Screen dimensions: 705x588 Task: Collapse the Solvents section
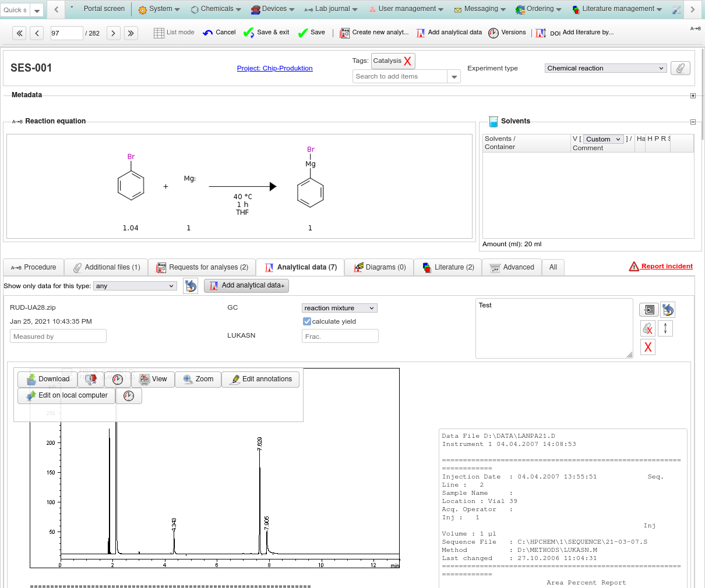(x=693, y=122)
